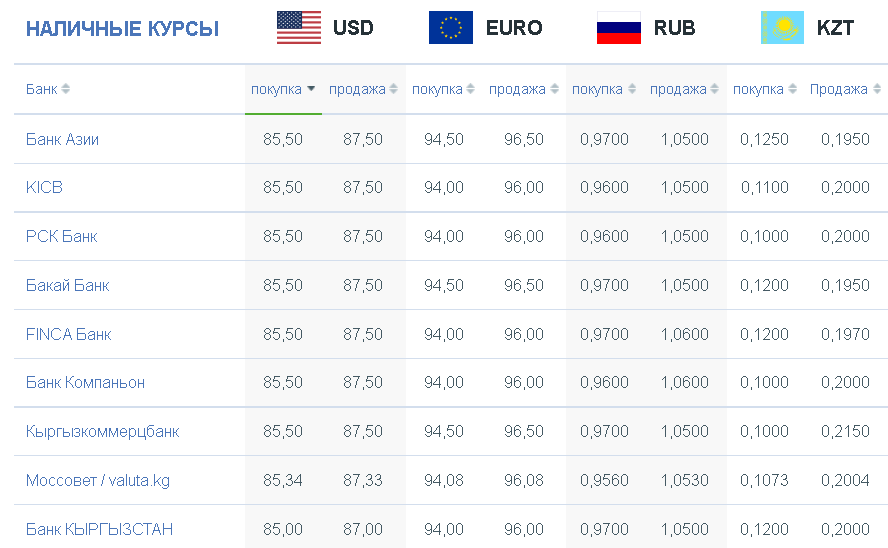
Task: Open the KICB bank link
Action: pyautogui.click(x=44, y=187)
